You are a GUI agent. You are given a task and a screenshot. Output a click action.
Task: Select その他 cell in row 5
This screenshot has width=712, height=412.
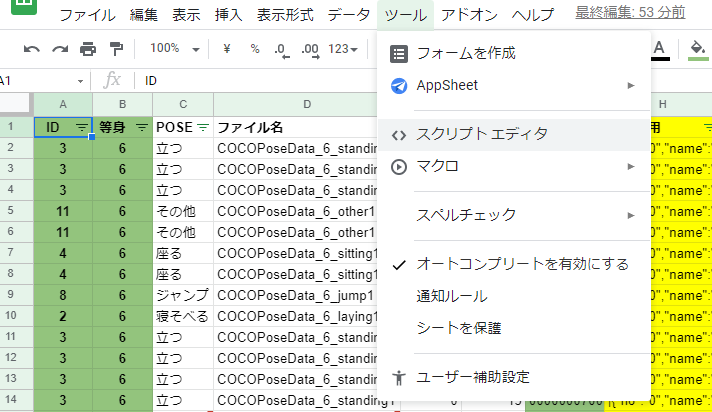(183, 211)
